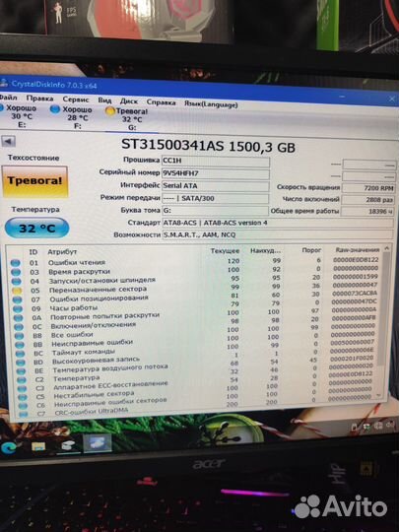Click the CrystalDiskInfo taskbar button
Image resolution: width=399 pixels, height=532 pixels.
[97, 442]
